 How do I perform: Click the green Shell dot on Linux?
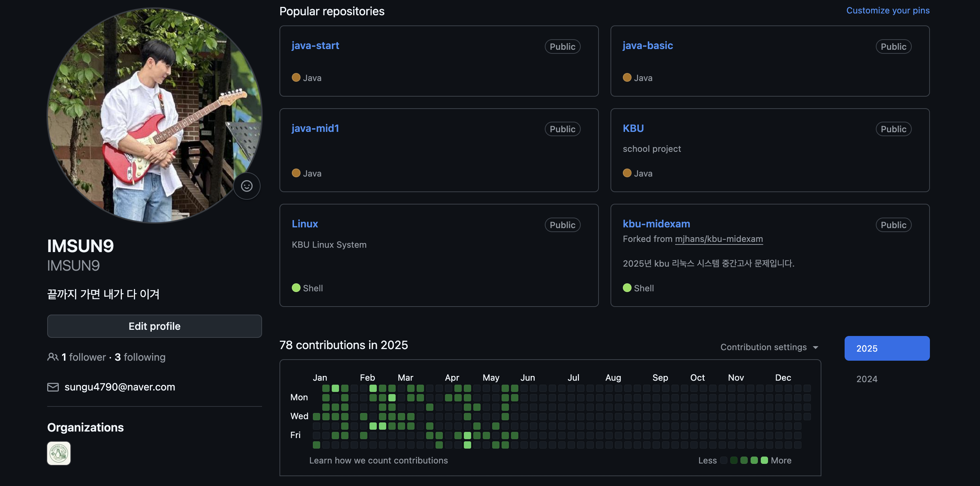coord(296,288)
